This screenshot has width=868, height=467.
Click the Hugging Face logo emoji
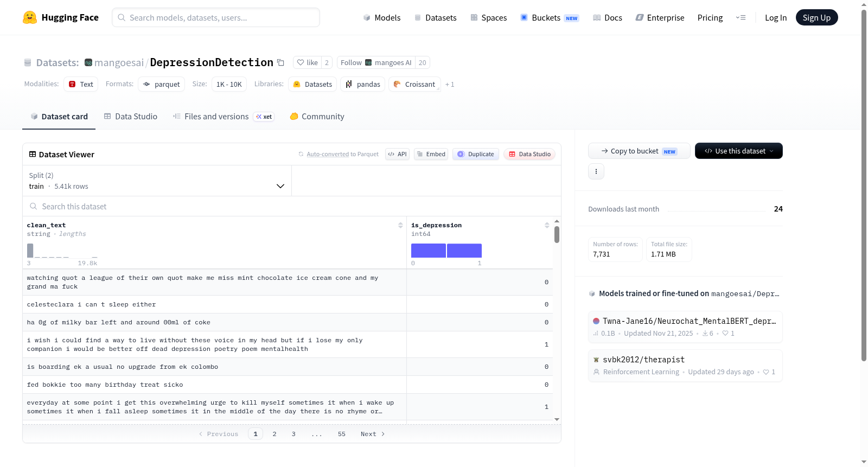[x=30, y=17]
